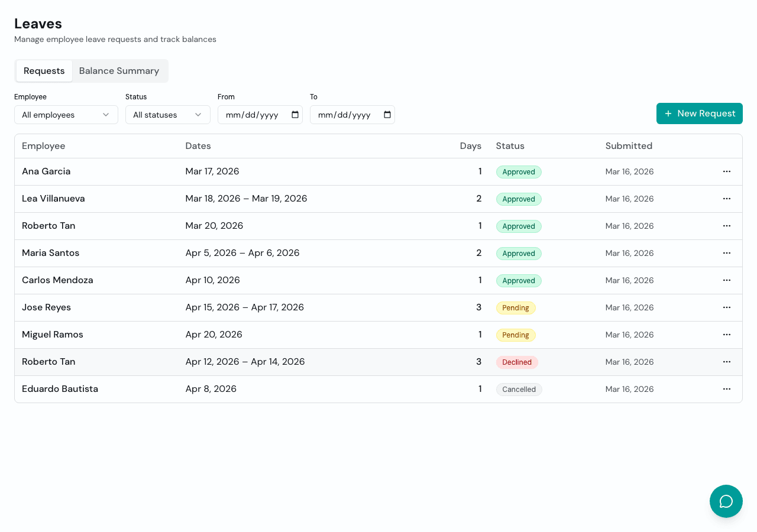
Task: Open the actions menu for Roberto Tan's declined request
Action: [x=727, y=362]
